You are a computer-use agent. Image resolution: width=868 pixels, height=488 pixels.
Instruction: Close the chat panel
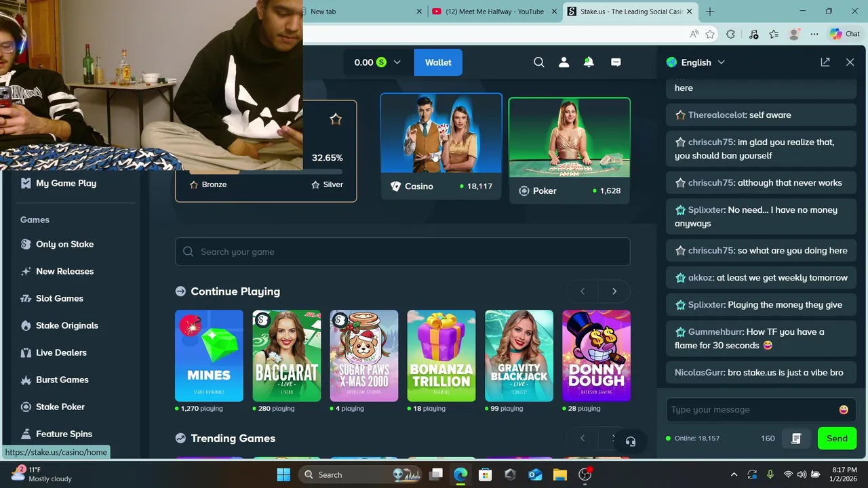pos(850,62)
